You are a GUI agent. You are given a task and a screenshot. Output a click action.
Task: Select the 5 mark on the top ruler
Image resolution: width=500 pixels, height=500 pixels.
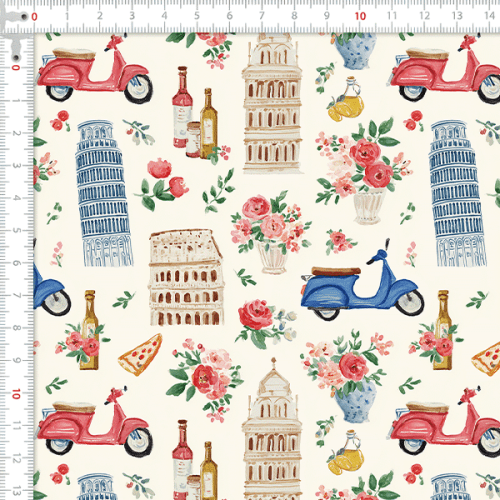coord(197,16)
